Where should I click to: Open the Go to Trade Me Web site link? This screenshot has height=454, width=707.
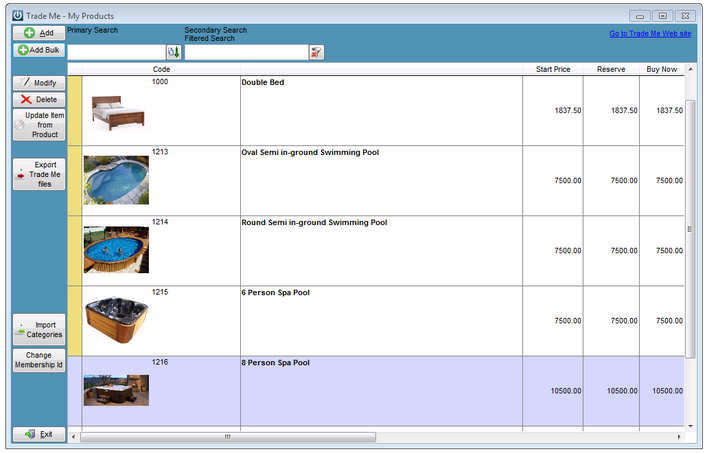650,33
